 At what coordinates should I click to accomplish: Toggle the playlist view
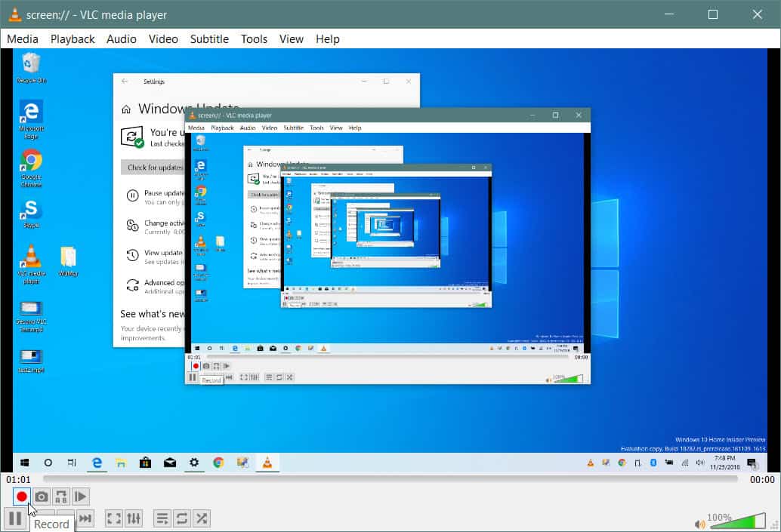coord(162,518)
